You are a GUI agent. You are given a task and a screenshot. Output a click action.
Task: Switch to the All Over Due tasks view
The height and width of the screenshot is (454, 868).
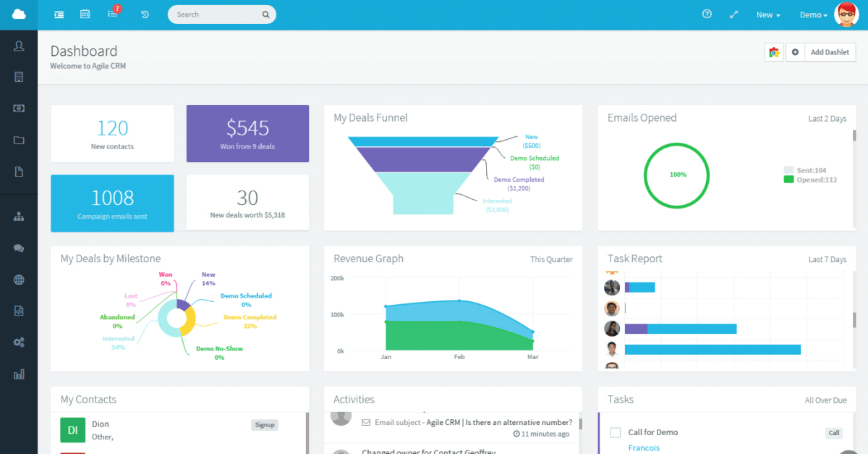827,400
